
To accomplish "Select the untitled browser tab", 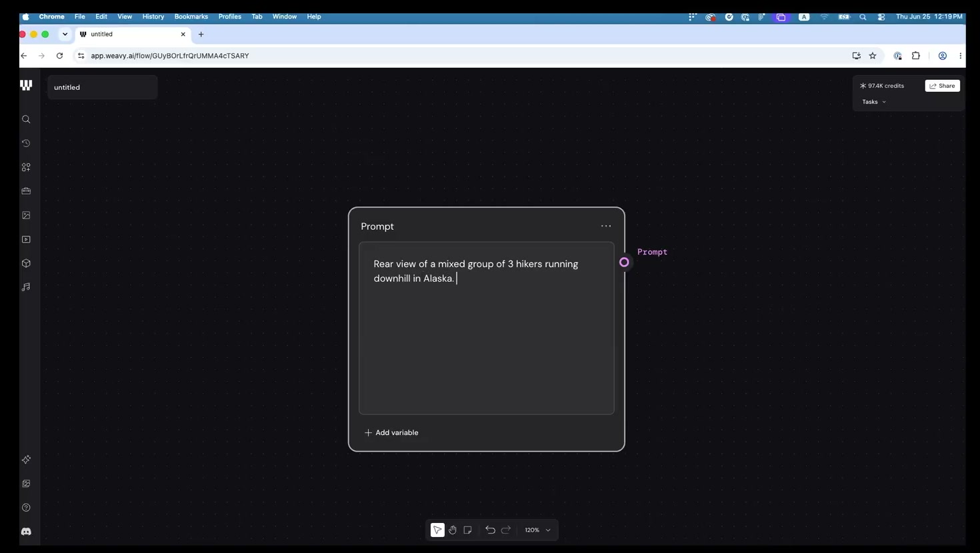I will click(x=133, y=34).
